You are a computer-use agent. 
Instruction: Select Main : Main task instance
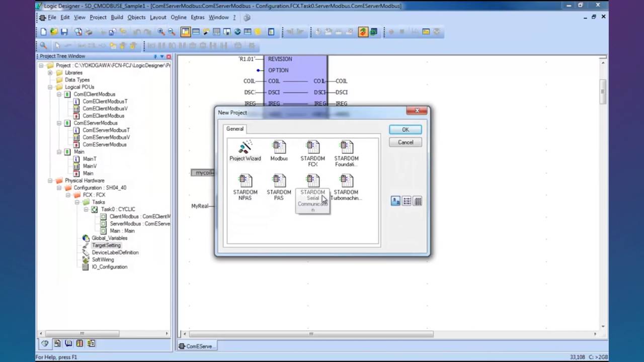(122, 231)
